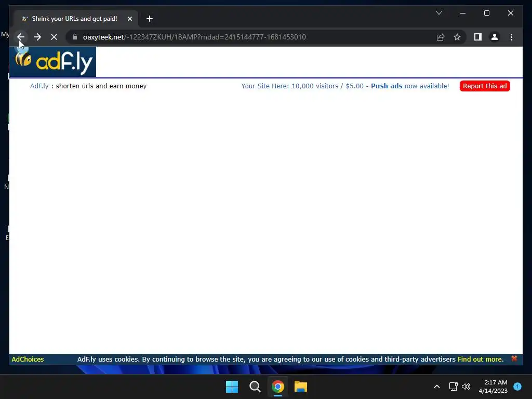This screenshot has width=532, height=399.
Task: Click the share this page icon
Action: point(441,37)
